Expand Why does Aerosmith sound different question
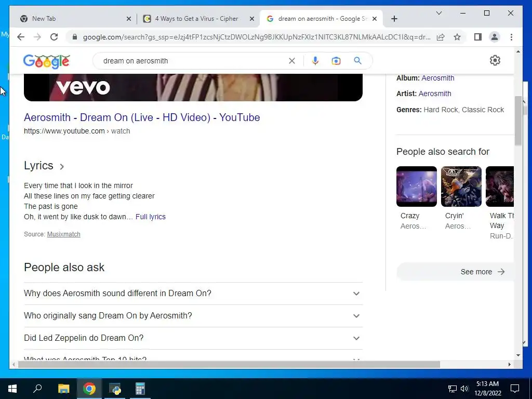Image resolution: width=532 pixels, height=399 pixels. click(x=193, y=294)
